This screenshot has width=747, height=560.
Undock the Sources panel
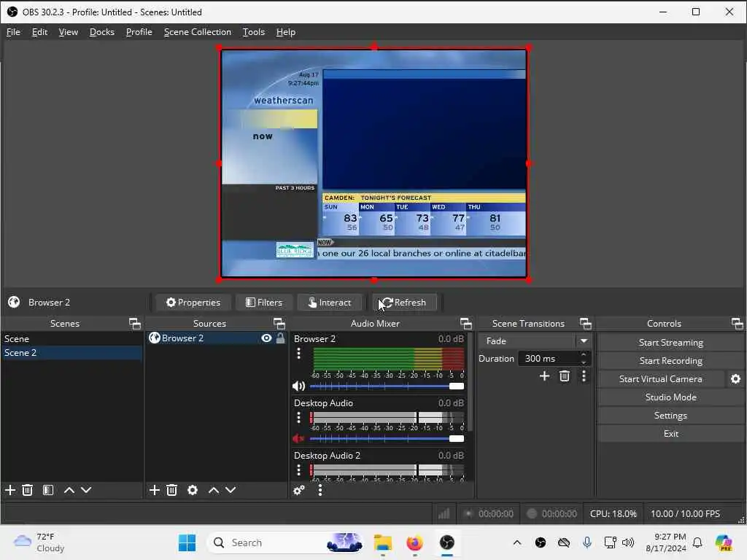(279, 324)
